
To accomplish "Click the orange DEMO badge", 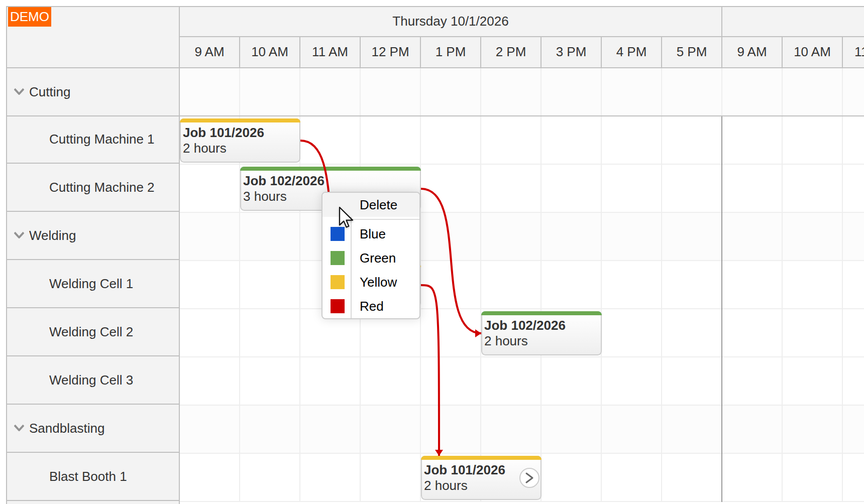I will click(x=30, y=17).
